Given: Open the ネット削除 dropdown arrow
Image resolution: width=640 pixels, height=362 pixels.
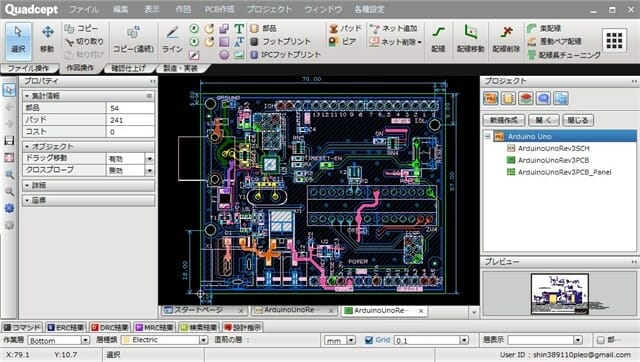Looking at the screenshot, I should point(420,42).
